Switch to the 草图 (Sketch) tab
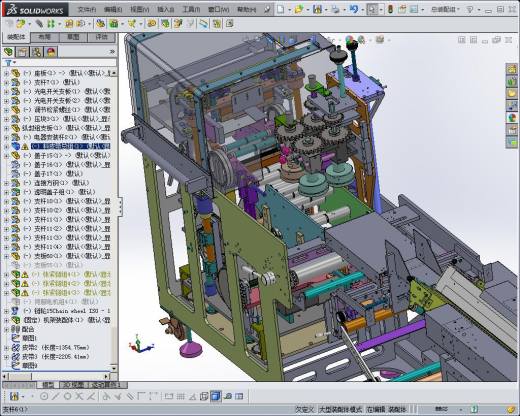 [x=73, y=37]
